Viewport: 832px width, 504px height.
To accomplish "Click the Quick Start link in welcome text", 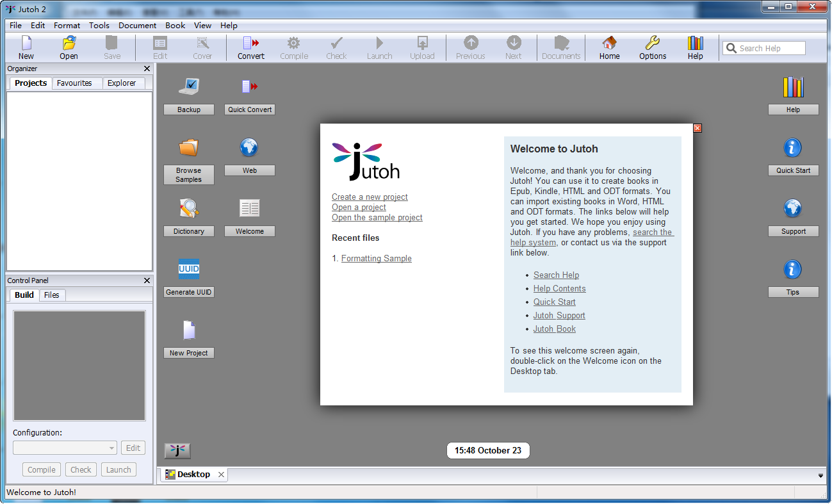I will pos(555,302).
